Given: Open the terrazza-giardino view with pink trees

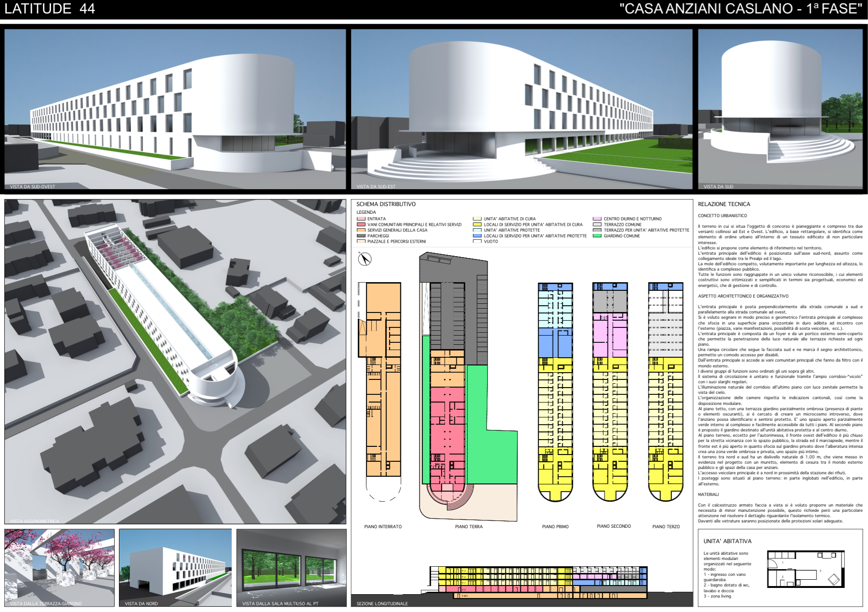Looking at the screenshot, I should point(60,568).
